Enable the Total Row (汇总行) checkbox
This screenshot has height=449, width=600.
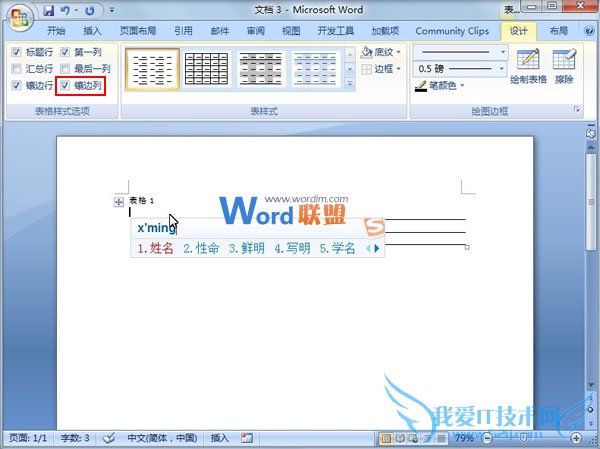[16, 69]
